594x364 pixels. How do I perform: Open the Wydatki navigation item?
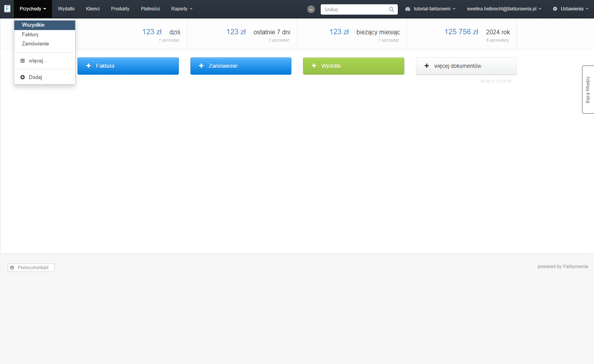(66, 9)
